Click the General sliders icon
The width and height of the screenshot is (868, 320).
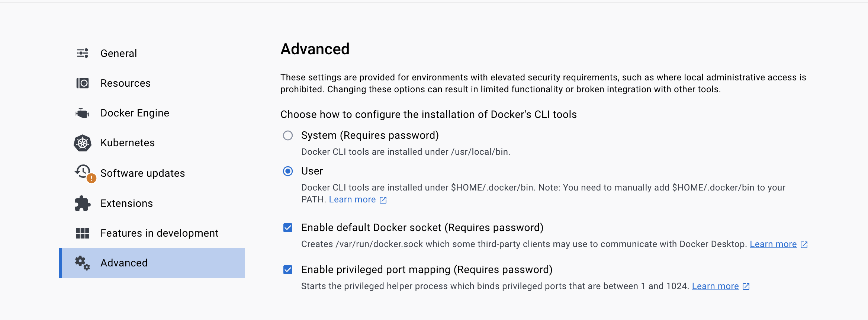[x=83, y=53]
